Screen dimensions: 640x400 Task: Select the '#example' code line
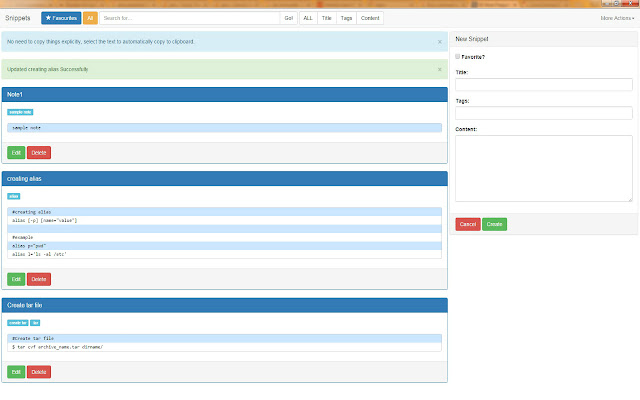tap(224, 237)
